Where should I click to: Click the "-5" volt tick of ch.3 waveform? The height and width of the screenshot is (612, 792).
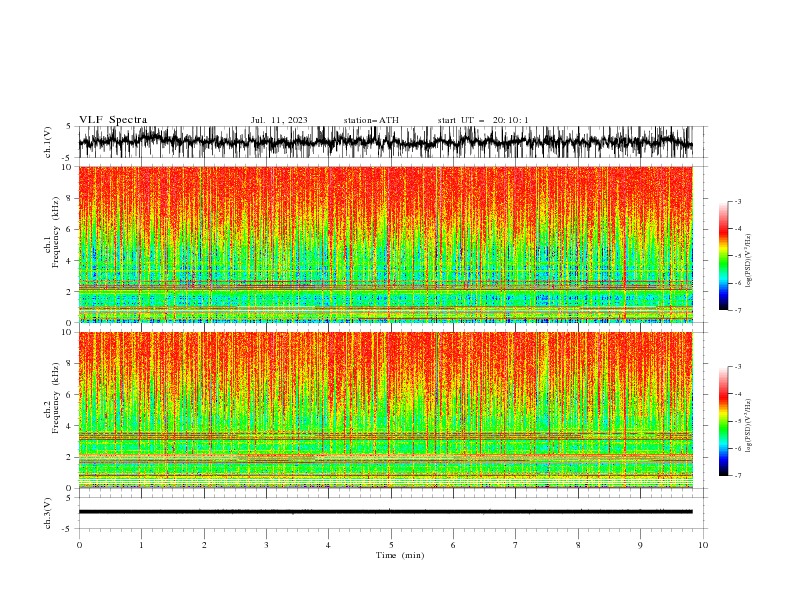pyautogui.click(x=67, y=529)
